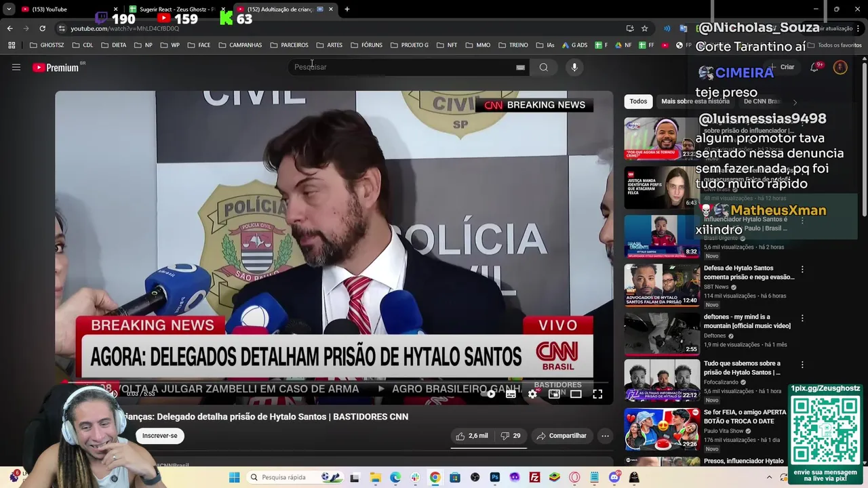868x488 pixels.
Task: Open the TREINO bookmark folder
Action: click(x=513, y=45)
